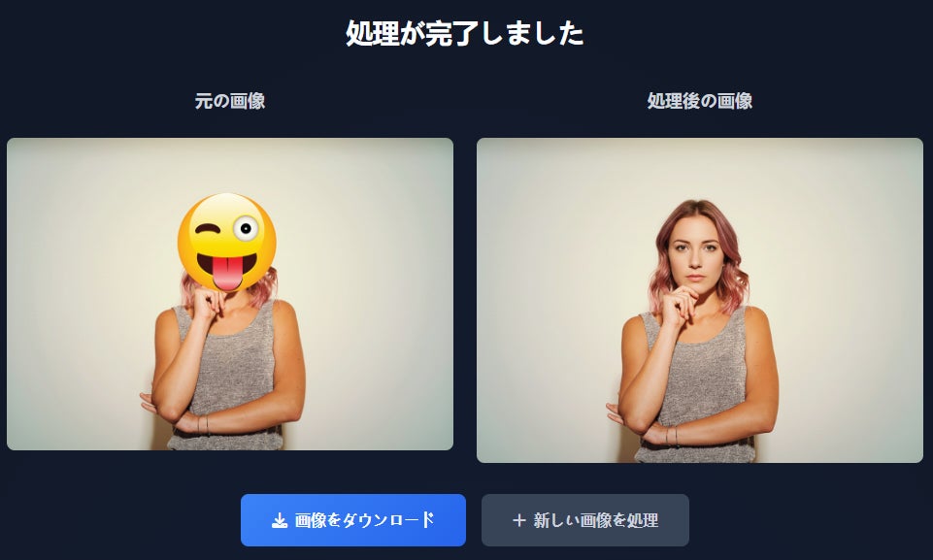The width and height of the screenshot is (933, 560).
Task: Click the download arrow icon
Action: [279, 521]
